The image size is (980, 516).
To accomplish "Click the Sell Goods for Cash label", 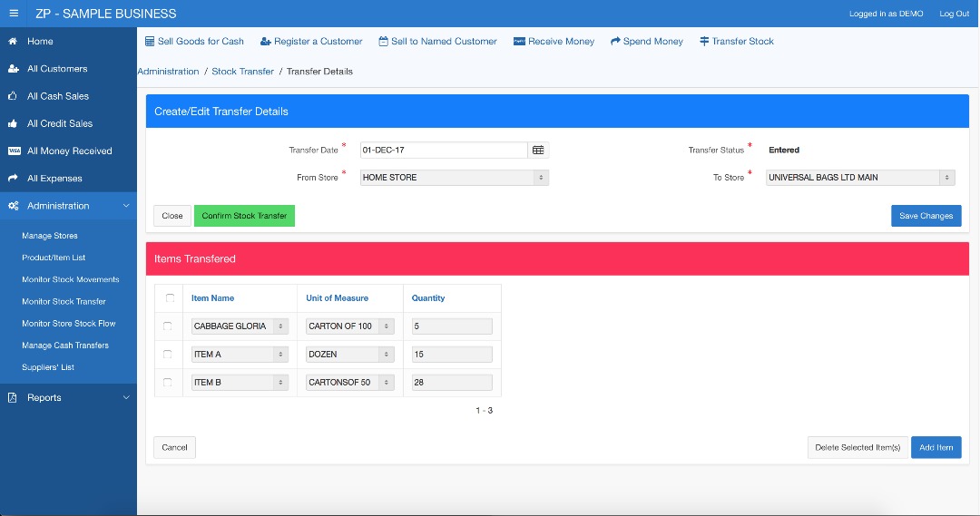I will (201, 41).
